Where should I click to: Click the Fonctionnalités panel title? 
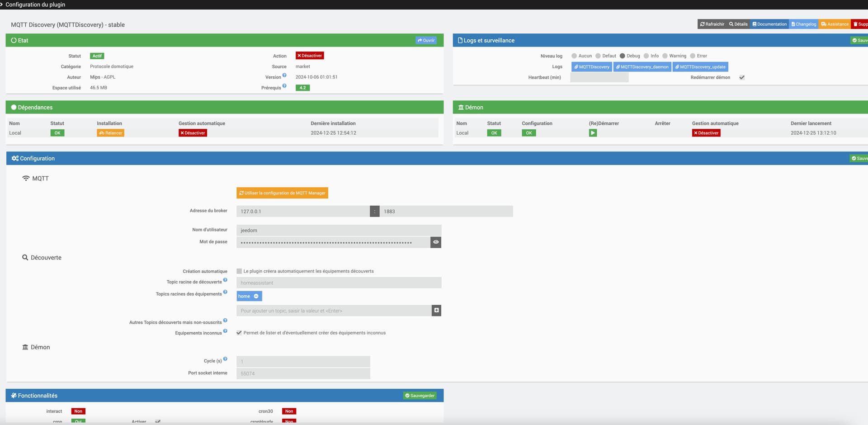point(34,396)
